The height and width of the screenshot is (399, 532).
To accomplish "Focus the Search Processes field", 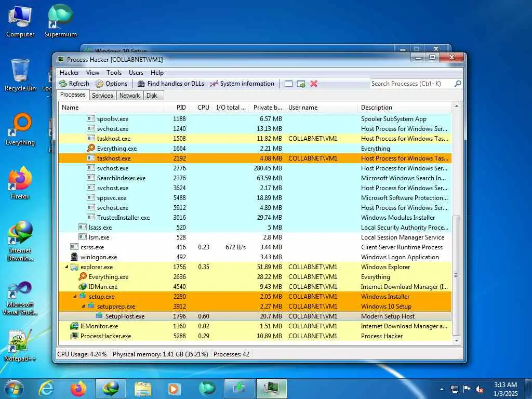I will 412,84.
